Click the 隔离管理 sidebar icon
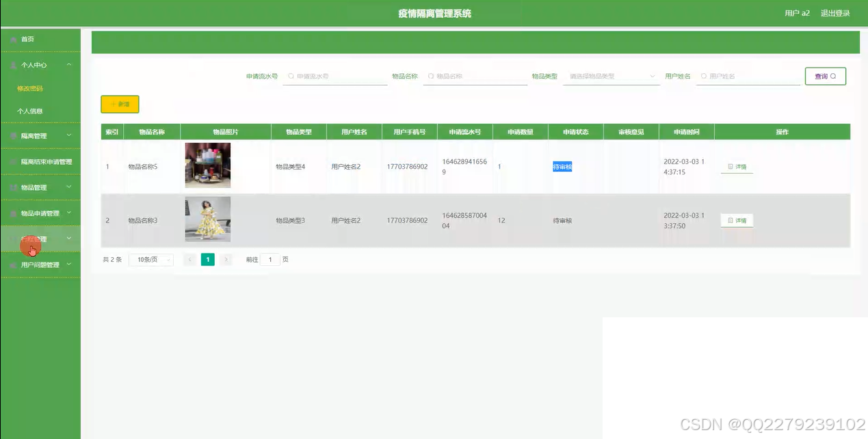The width and height of the screenshot is (868, 439). point(12,135)
